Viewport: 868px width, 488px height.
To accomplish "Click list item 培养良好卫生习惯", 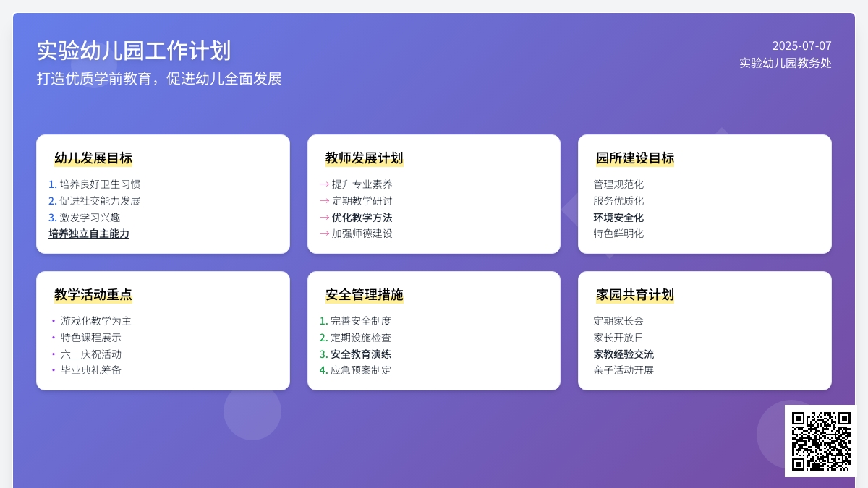I will coord(101,184).
